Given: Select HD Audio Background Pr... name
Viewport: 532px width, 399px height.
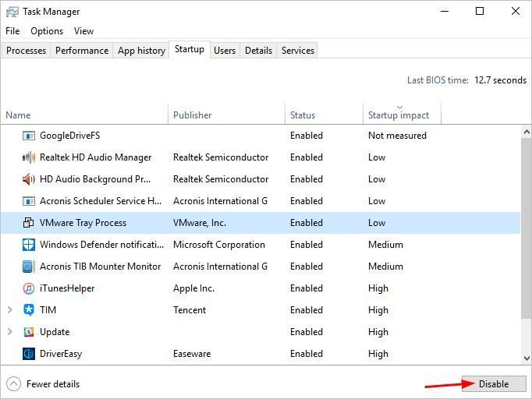Looking at the screenshot, I should pyautogui.click(x=95, y=179).
